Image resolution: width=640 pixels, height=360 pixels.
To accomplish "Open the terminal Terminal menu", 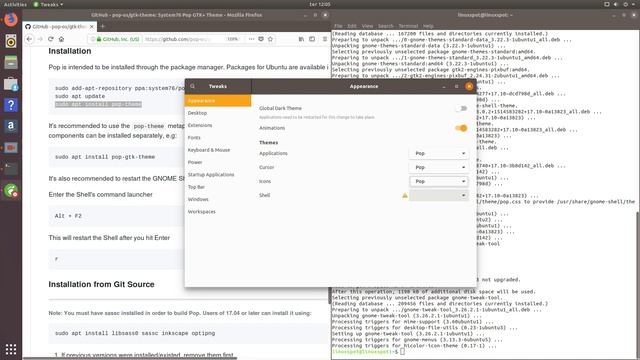I will pos(408,26).
